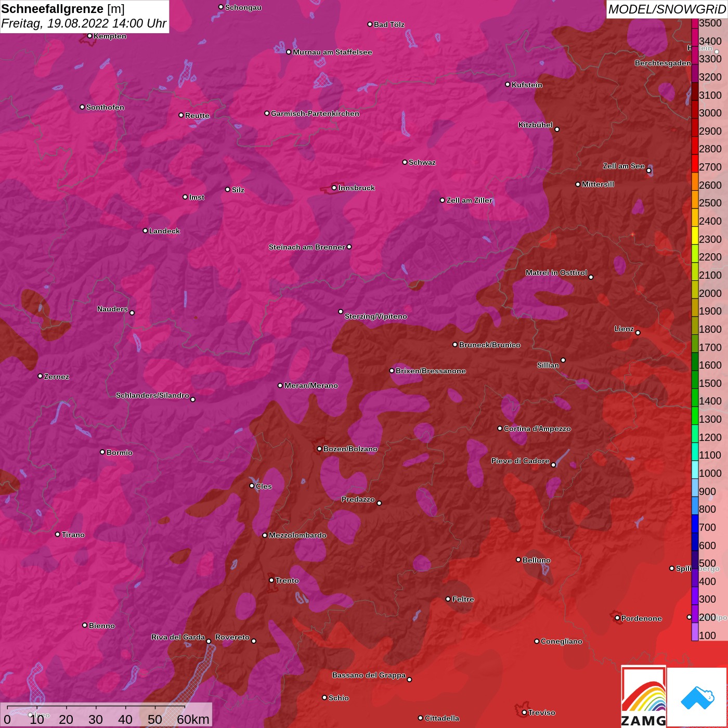Viewport: 728px width, 728px height.
Task: Click the Schlanders/Silandro label
Action: pos(152,395)
